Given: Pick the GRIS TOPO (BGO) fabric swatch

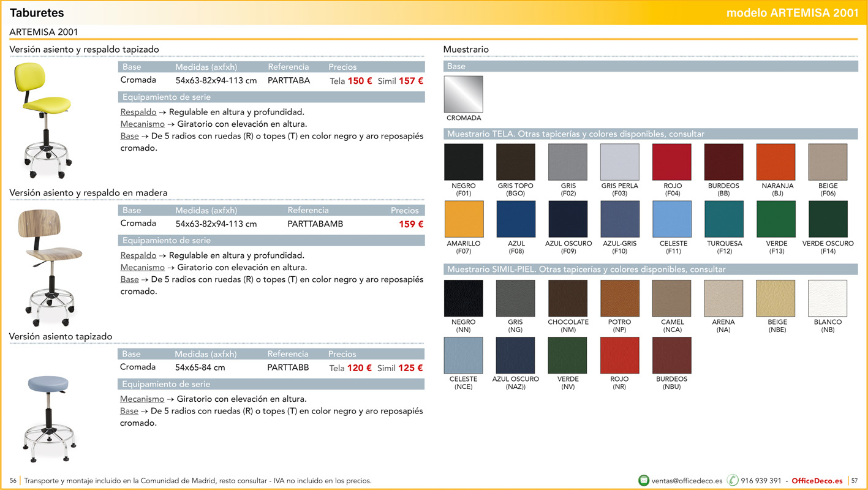Looking at the screenshot, I should [516, 162].
